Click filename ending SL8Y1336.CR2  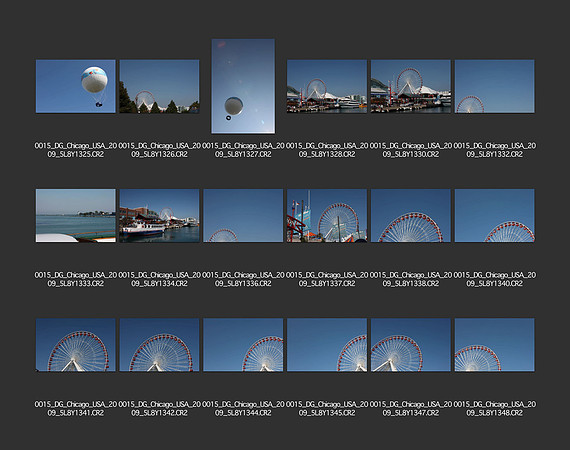pyautogui.click(x=243, y=279)
